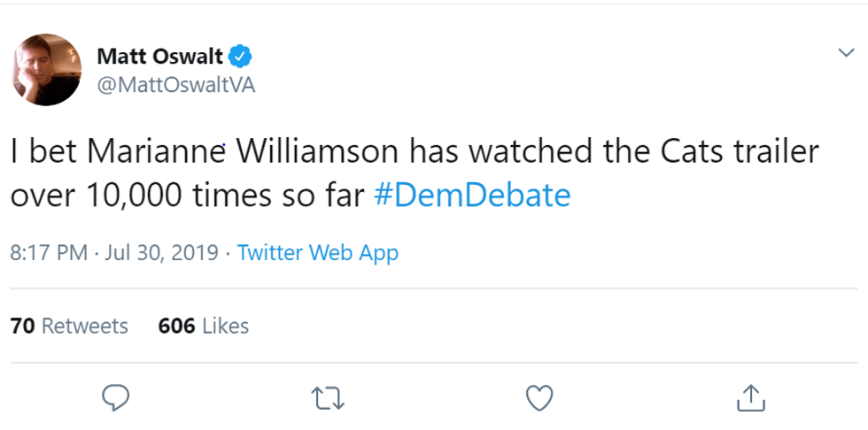Open Matt Oswalt's profile picture

click(46, 70)
